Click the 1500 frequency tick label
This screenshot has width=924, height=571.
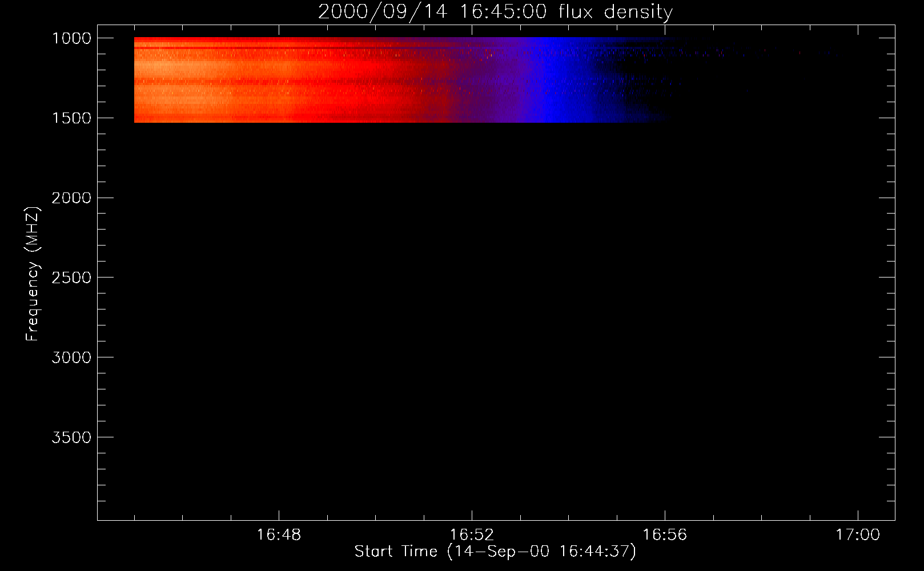71,118
